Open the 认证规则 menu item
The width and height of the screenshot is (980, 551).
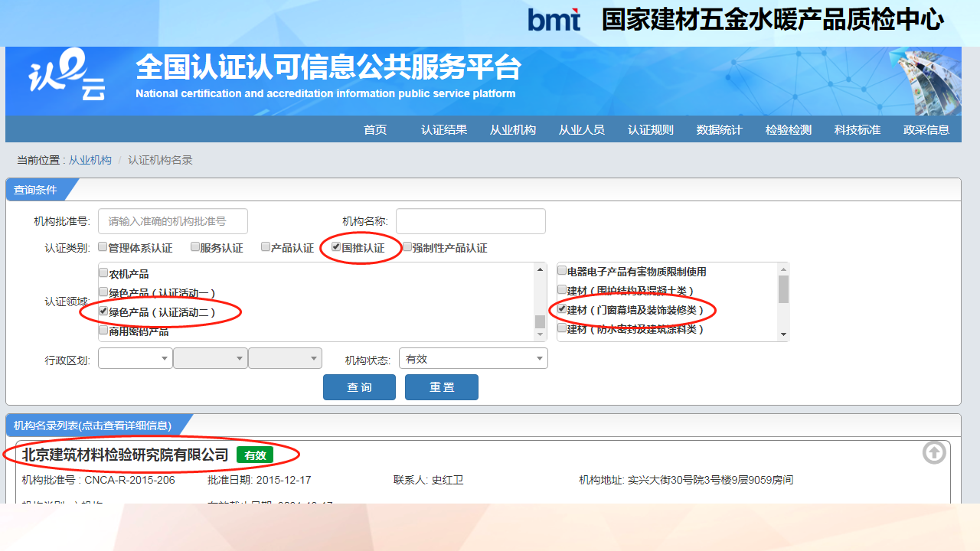tap(651, 130)
